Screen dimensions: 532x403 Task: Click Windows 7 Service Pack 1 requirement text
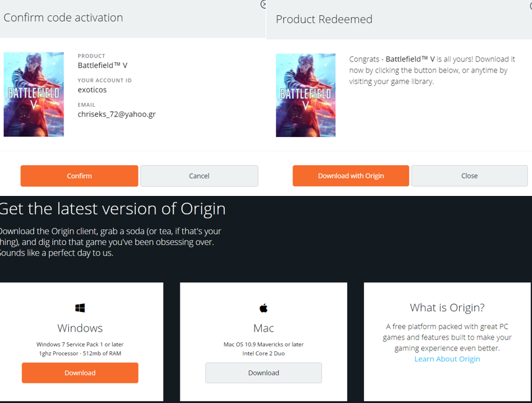80,345
